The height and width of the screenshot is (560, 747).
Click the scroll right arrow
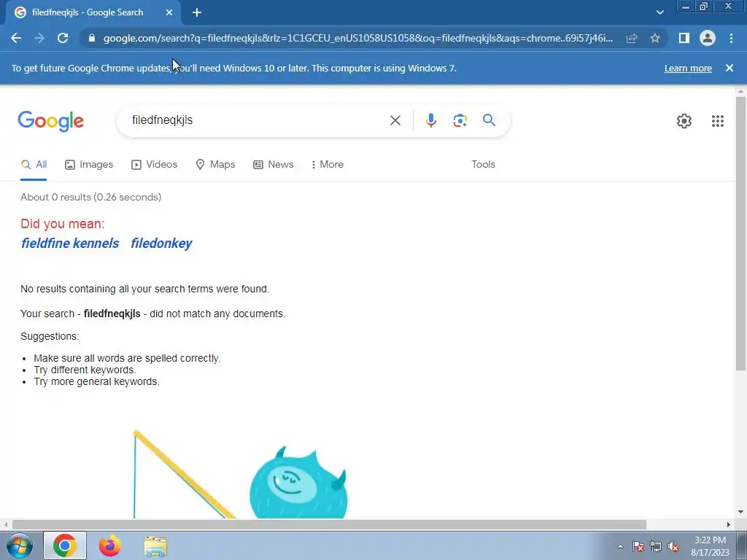coord(729,524)
